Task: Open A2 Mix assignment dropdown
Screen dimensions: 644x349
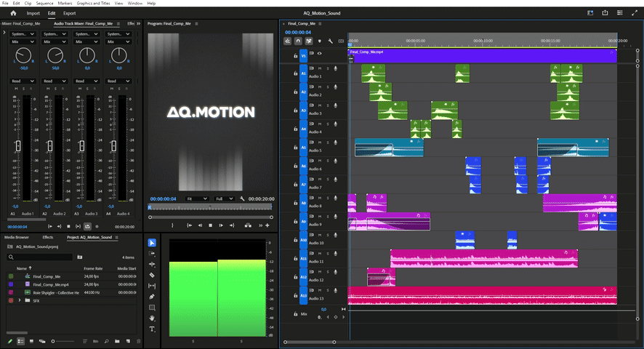Action: [55, 41]
